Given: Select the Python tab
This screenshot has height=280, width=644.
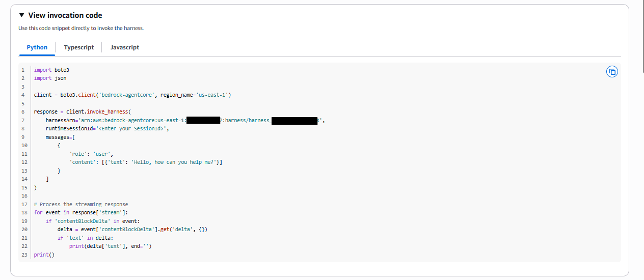Looking at the screenshot, I should (x=37, y=47).
